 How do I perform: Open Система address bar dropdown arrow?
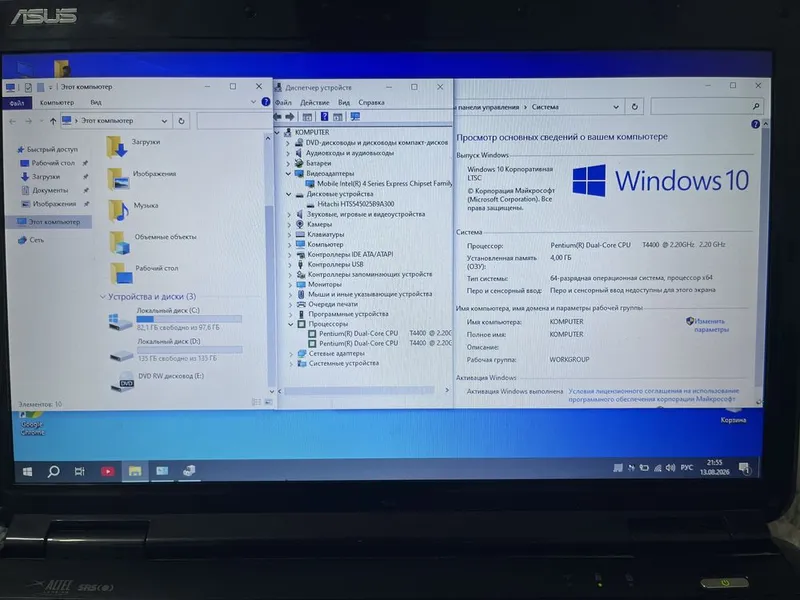(x=616, y=107)
